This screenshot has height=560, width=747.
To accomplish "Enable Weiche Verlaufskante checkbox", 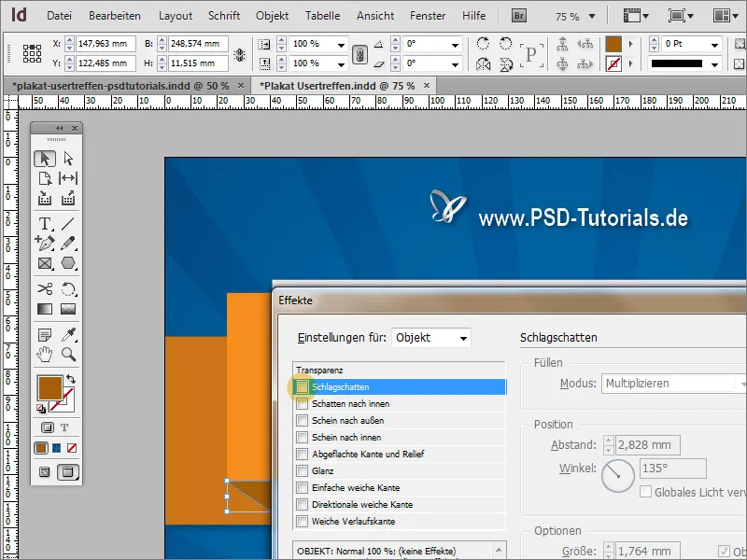I will (x=302, y=521).
